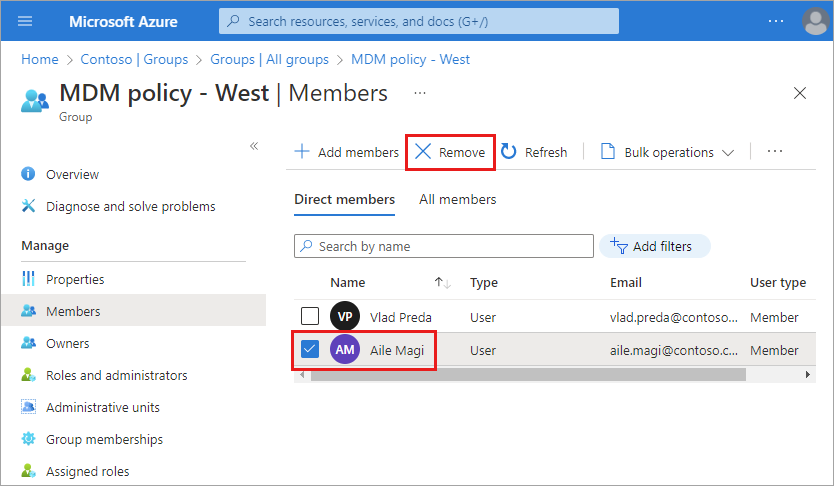This screenshot has width=834, height=486.
Task: Collapse the left sidebar menu
Action: 254,146
